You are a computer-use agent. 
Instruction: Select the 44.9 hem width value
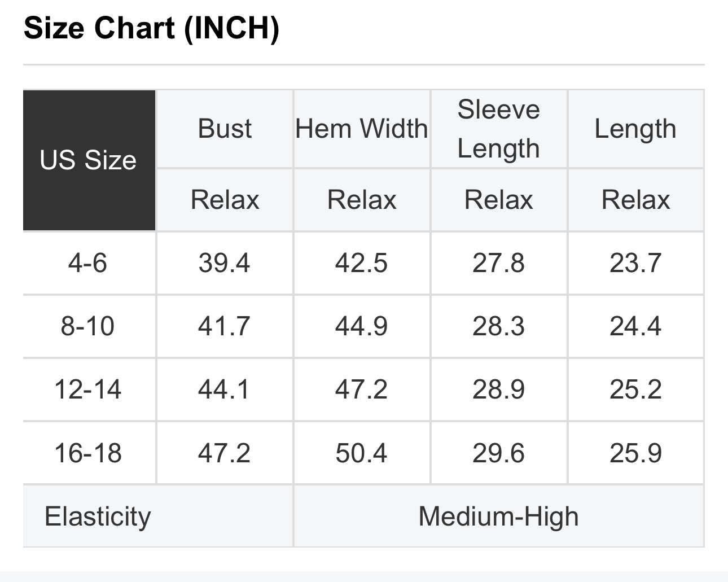pos(361,326)
